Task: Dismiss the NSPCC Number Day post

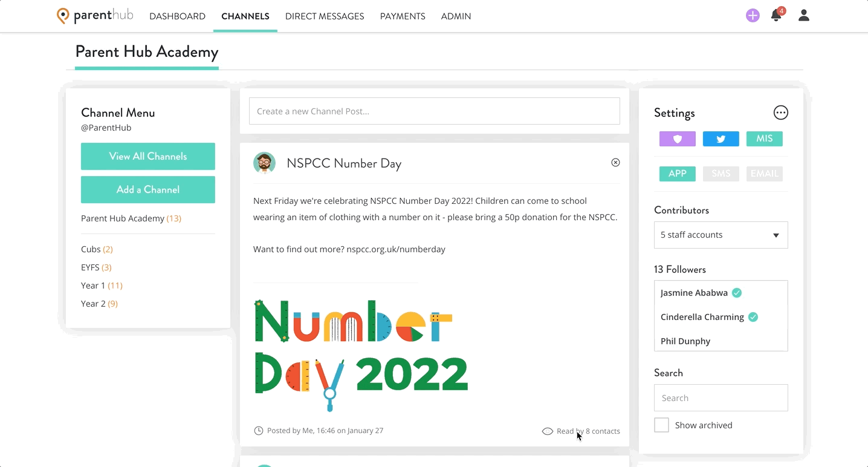Action: click(615, 162)
